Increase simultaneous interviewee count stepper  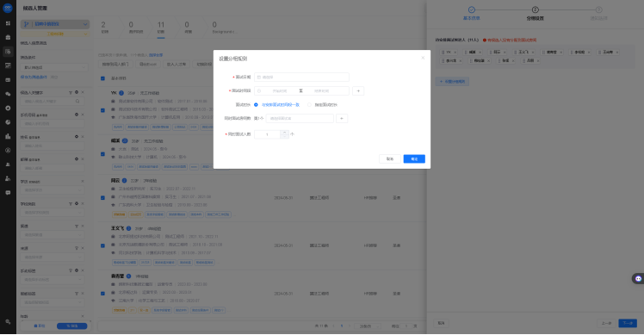pos(284,133)
